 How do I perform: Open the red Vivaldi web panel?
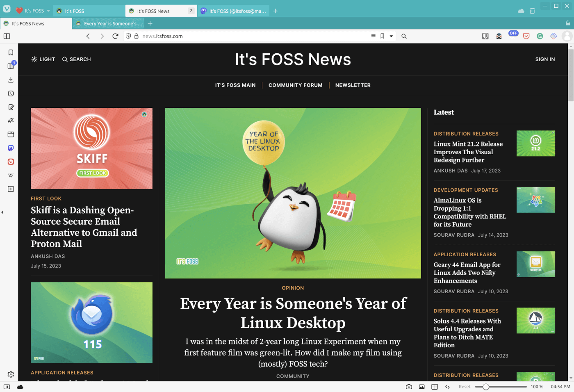pos(11,162)
